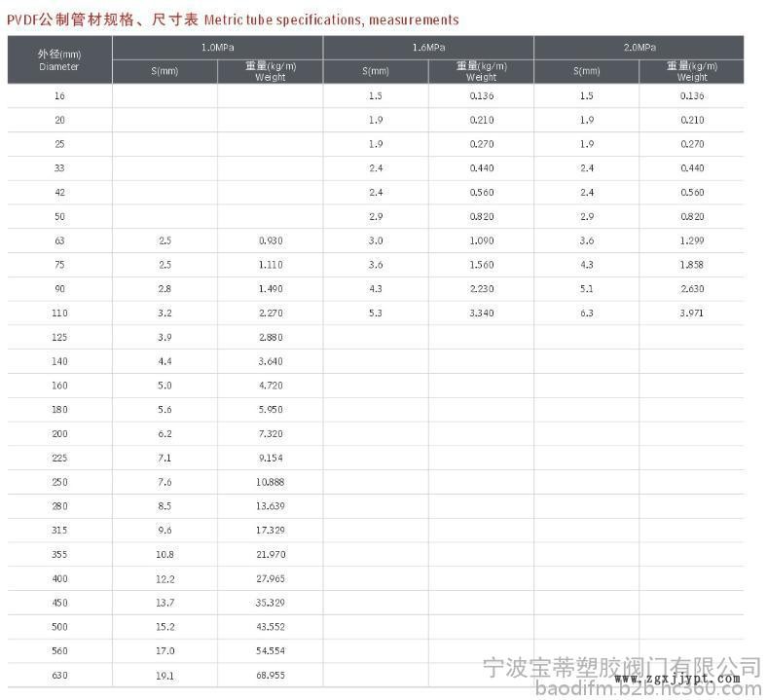767x700 pixels.
Task: Click the 重量 Weight header under 1.6MPa
Action: click(x=481, y=71)
